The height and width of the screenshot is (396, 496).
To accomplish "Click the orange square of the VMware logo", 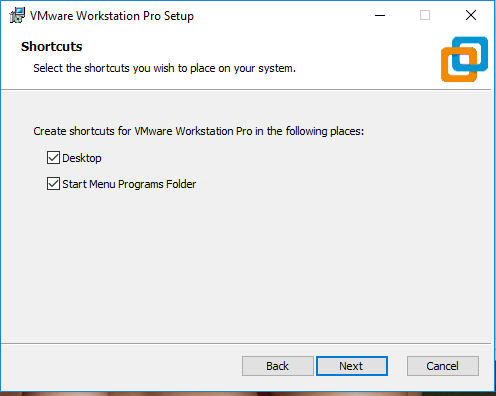I will [x=459, y=65].
